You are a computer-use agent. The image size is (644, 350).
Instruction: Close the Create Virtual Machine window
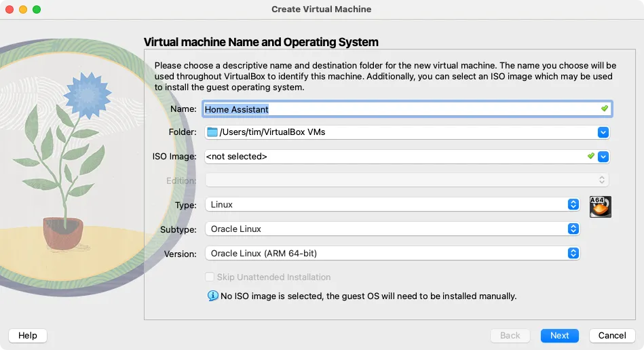point(10,9)
